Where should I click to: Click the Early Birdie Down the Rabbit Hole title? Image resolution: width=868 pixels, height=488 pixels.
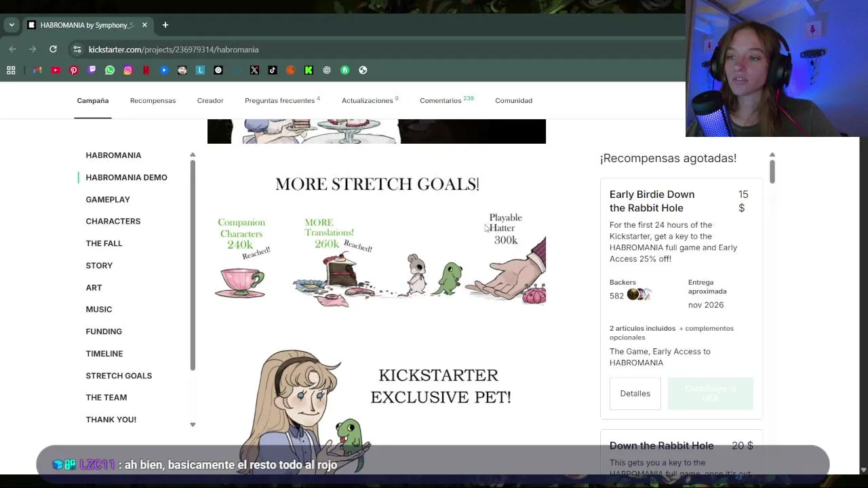tap(652, 201)
